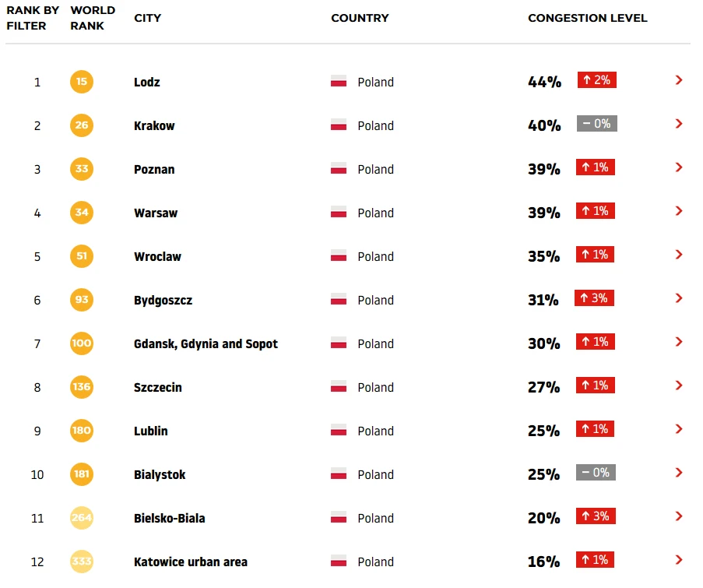Click the world rank 26 badge
This screenshot has width=703, height=588.
click(x=82, y=125)
